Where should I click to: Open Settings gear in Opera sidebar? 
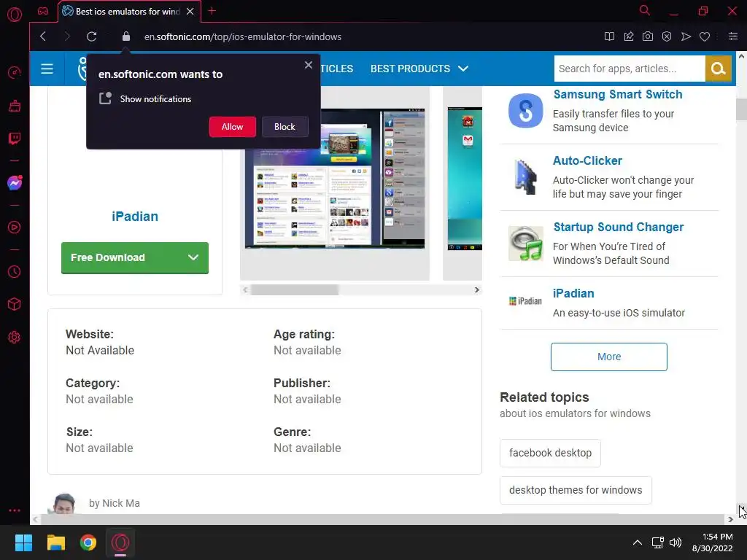15,337
